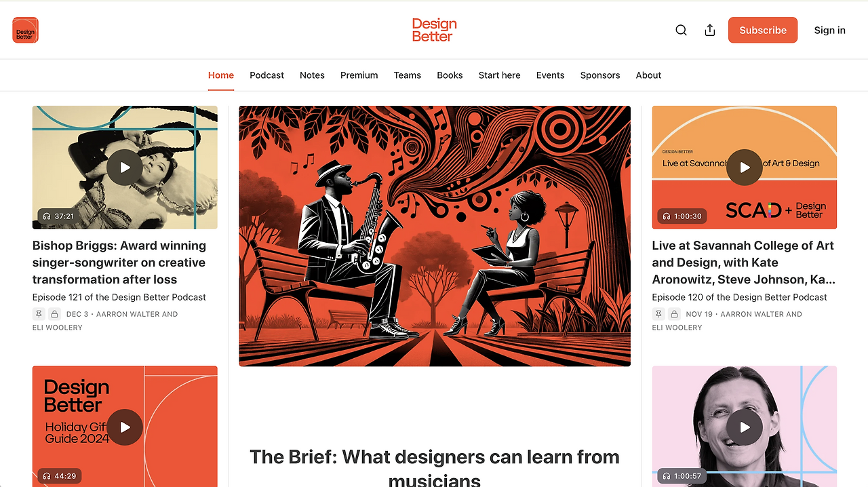Switch to the Podcast tab
This screenshot has width=868, height=487.
coord(267,75)
